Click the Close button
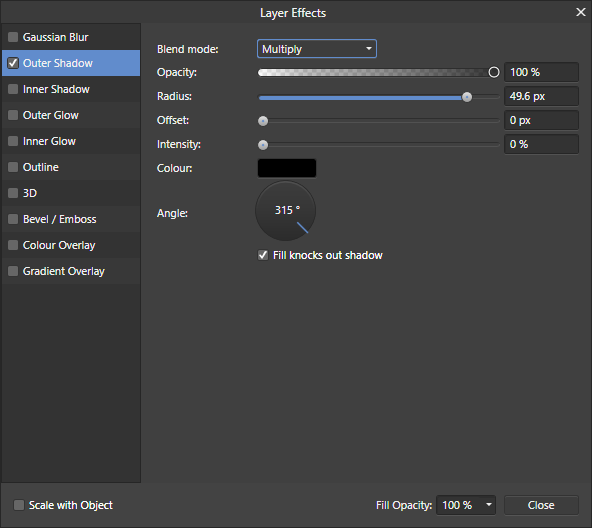The width and height of the screenshot is (592, 528). 541,505
